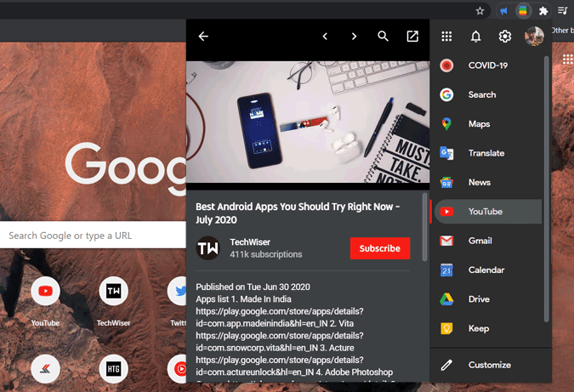Click the Search Google or type URL box
The height and width of the screenshot is (392, 574).
point(93,236)
